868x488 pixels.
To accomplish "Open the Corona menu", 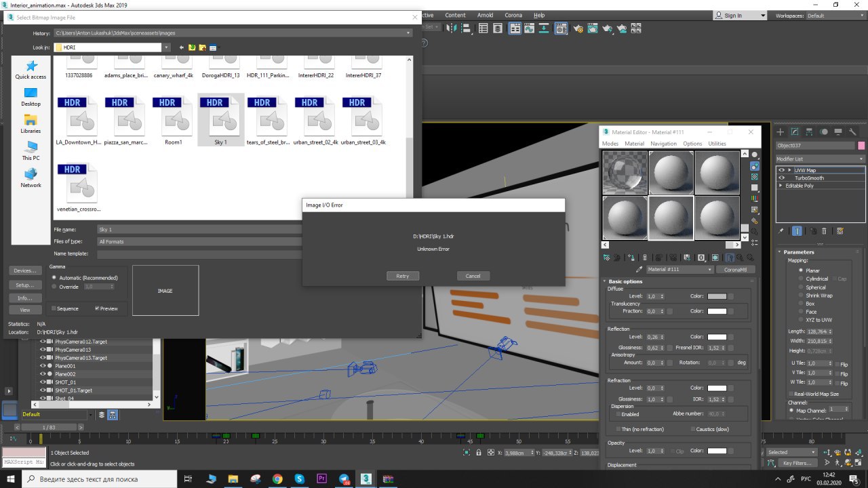I will 514,15.
